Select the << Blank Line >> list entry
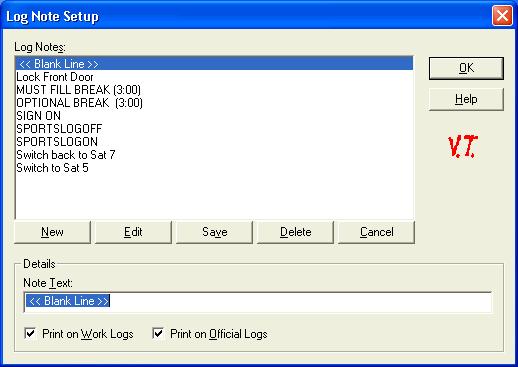 tap(214, 64)
